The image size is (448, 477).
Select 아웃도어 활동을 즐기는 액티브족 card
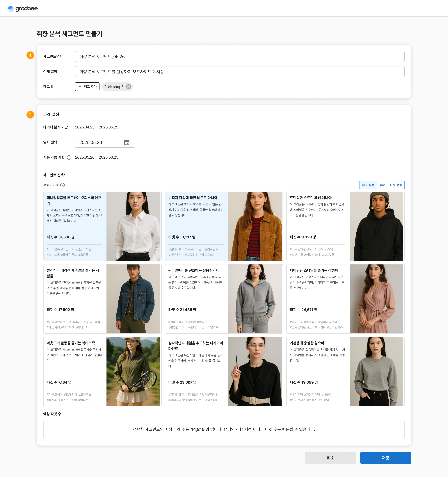pyautogui.click(x=102, y=372)
